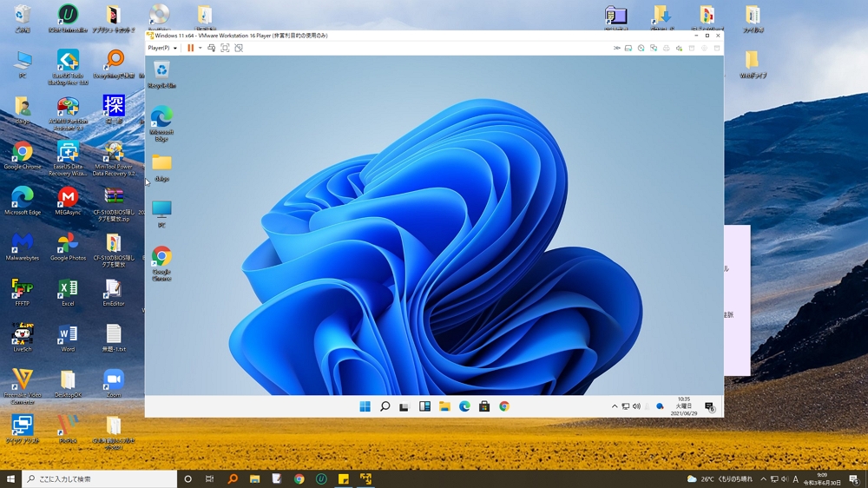Image resolution: width=868 pixels, height=488 pixels.
Task: Enter full screen mode in VMware Player
Action: click(225, 48)
